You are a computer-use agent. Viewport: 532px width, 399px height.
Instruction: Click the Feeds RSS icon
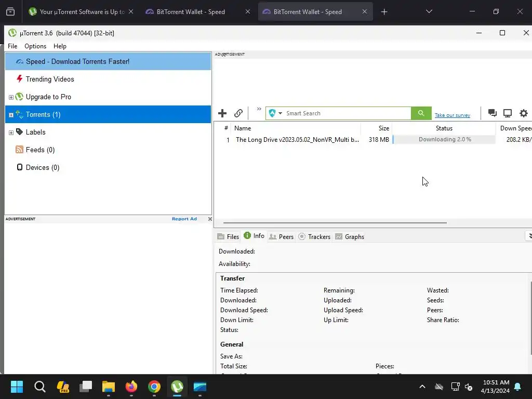click(x=19, y=149)
